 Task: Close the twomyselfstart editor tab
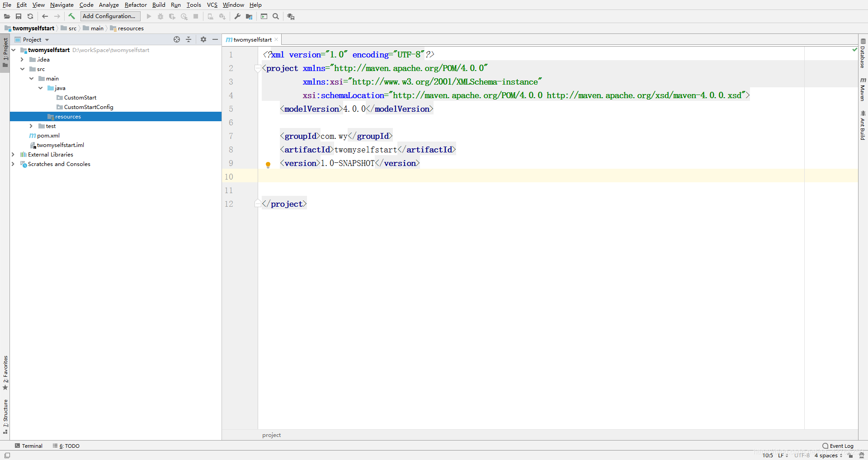276,39
